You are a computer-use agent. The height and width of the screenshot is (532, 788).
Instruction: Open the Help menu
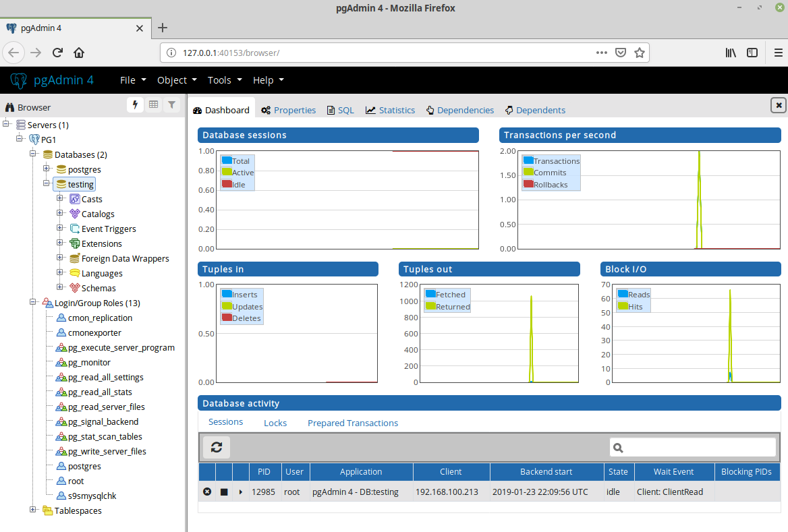269,80
